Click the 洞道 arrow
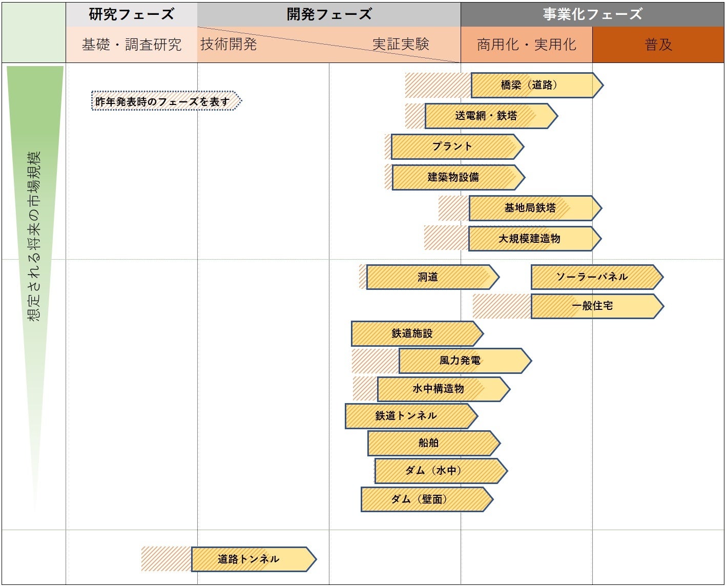 pyautogui.click(x=432, y=277)
